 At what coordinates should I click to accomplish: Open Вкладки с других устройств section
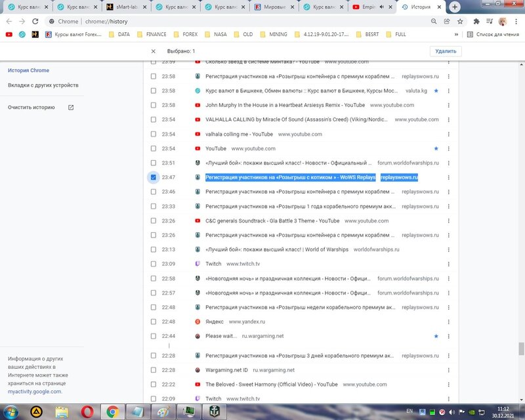[x=43, y=85]
